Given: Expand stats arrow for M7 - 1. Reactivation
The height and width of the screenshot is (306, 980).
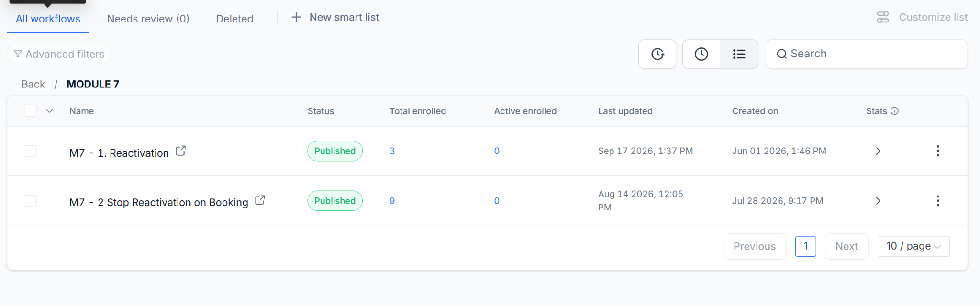Looking at the screenshot, I should pos(878,151).
